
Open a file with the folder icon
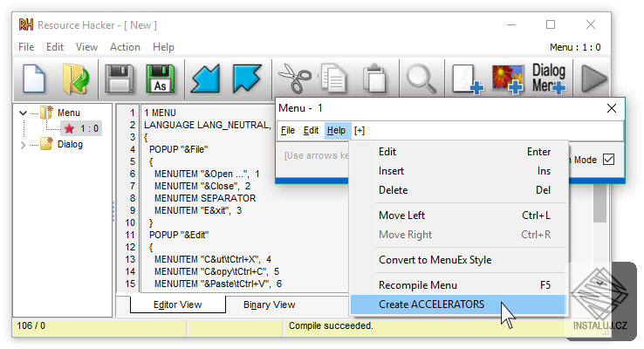[76, 78]
